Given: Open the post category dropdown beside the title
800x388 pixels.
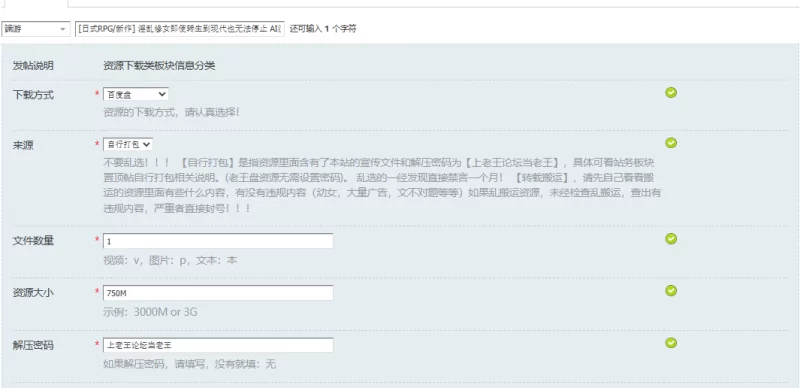Looking at the screenshot, I should (x=35, y=29).
